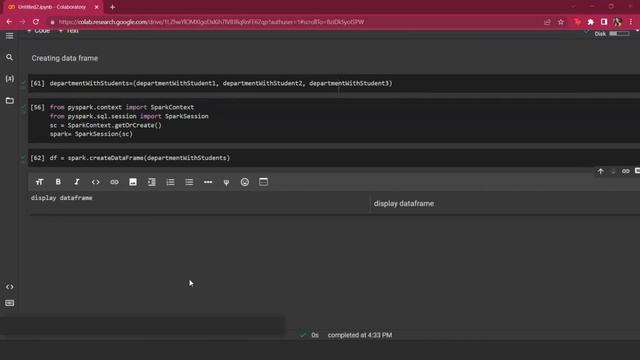The width and height of the screenshot is (640, 360).
Task: Toggle markdown preview layout icon
Action: coord(263,182)
